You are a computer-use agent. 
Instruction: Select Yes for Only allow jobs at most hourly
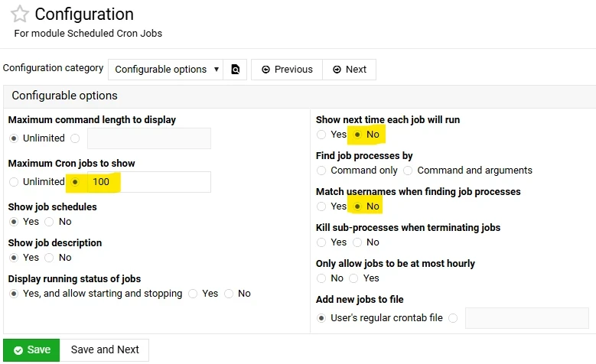tap(354, 278)
